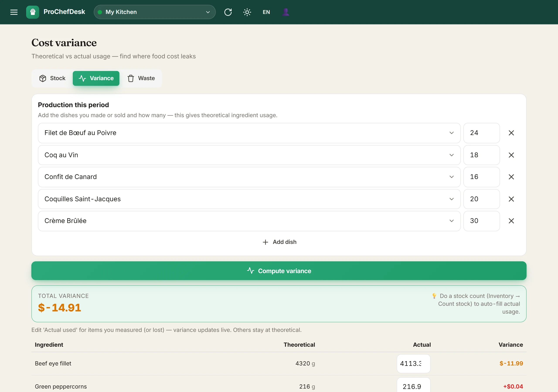Remove the Filet de Bœuf au Poivre row

511,133
